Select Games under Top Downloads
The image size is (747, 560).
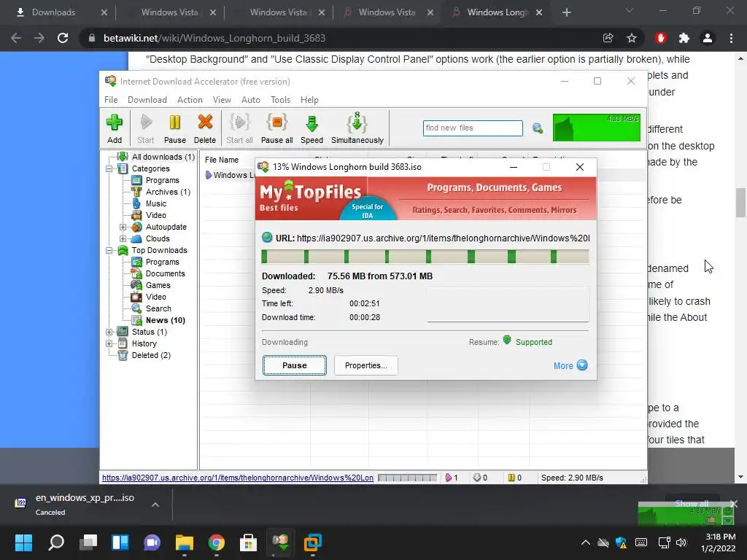[158, 285]
